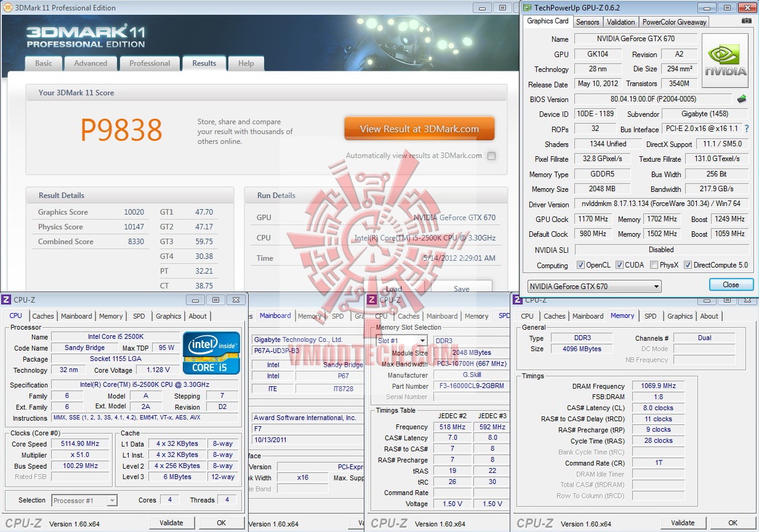The width and height of the screenshot is (759, 532).
Task: Click the GPU-Z screenshot camera icon
Action: point(746,21)
